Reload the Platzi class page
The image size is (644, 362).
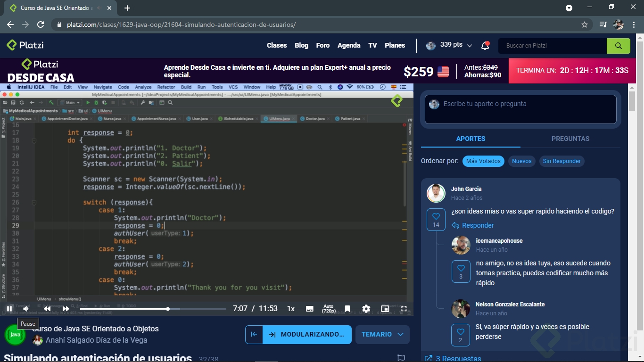point(41,25)
